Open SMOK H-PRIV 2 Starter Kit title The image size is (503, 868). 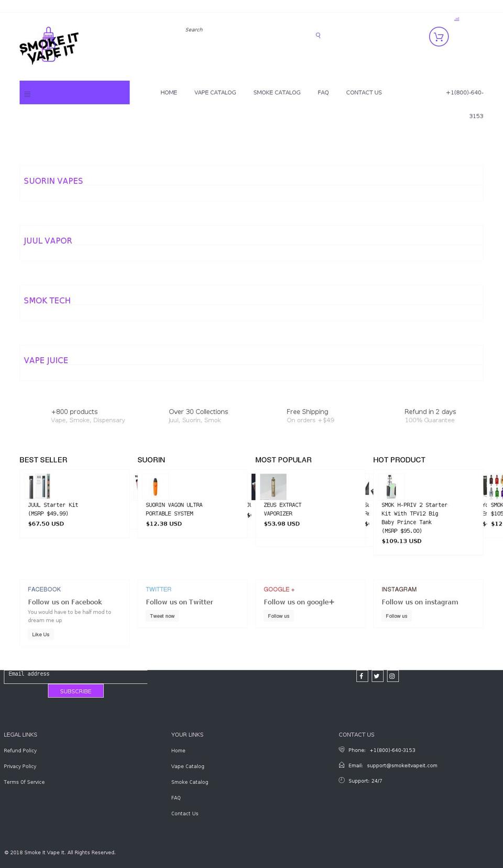414,518
